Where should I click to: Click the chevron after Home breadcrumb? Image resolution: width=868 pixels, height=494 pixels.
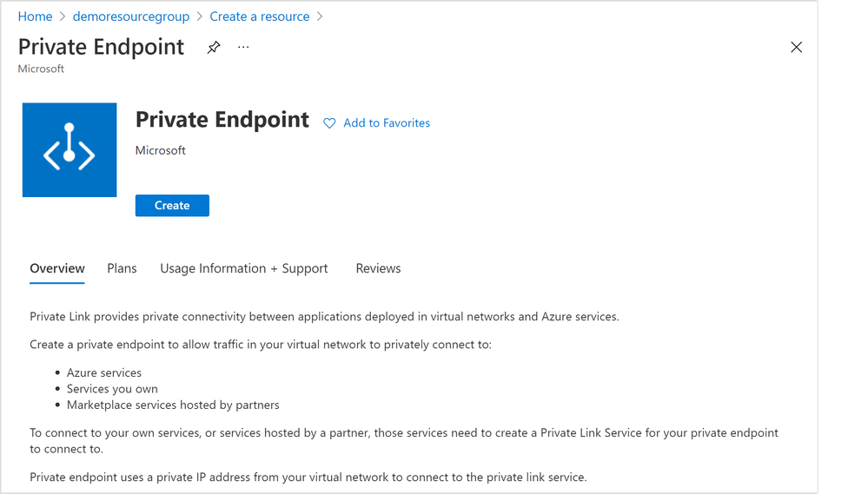click(x=63, y=16)
